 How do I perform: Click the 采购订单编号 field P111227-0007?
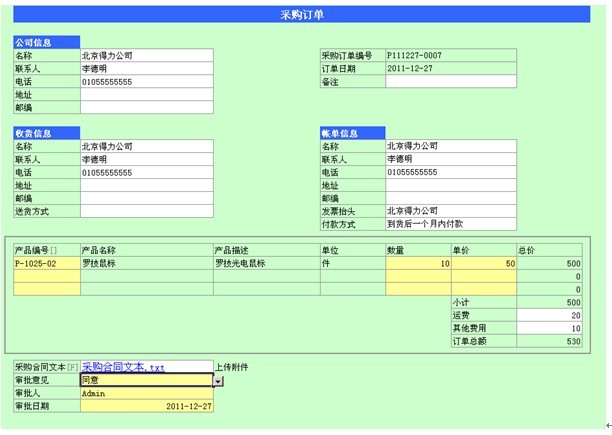click(x=451, y=56)
